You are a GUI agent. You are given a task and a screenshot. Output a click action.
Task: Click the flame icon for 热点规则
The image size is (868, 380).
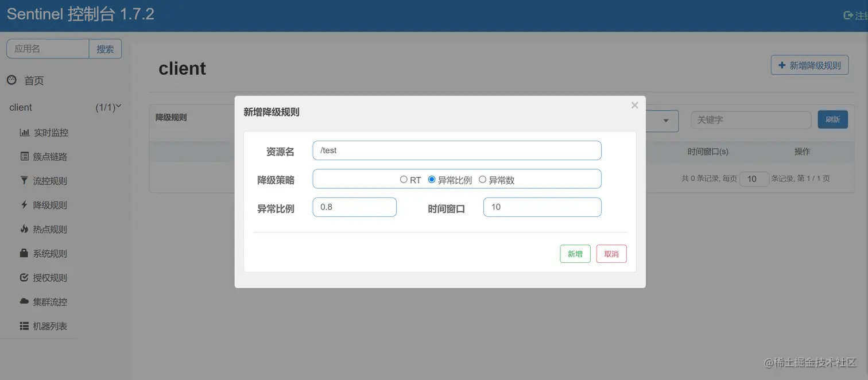(x=24, y=229)
